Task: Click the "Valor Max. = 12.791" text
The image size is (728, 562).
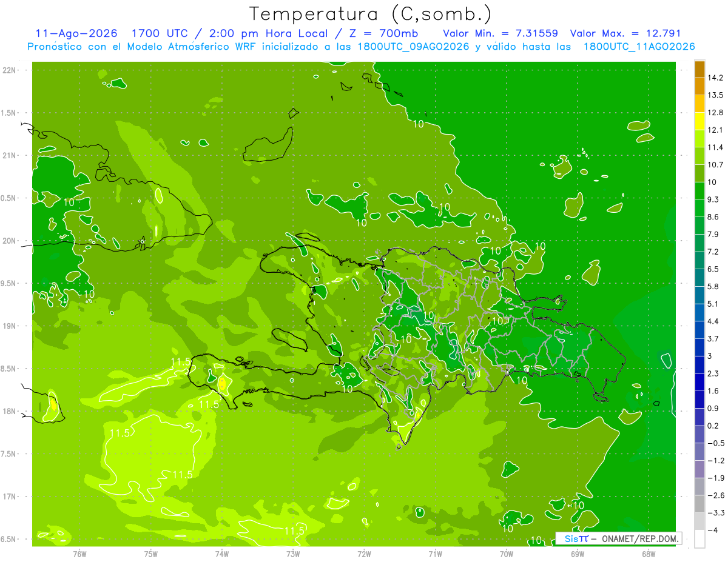Action: [625, 33]
